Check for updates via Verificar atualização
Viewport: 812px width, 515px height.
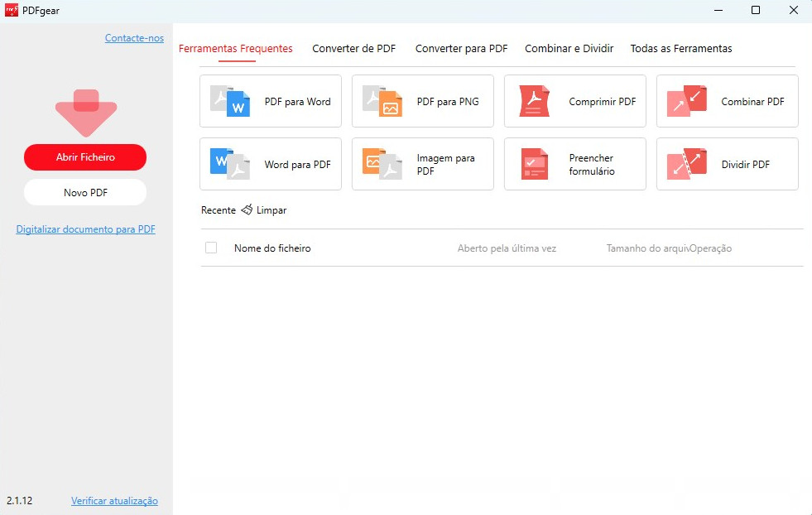115,500
